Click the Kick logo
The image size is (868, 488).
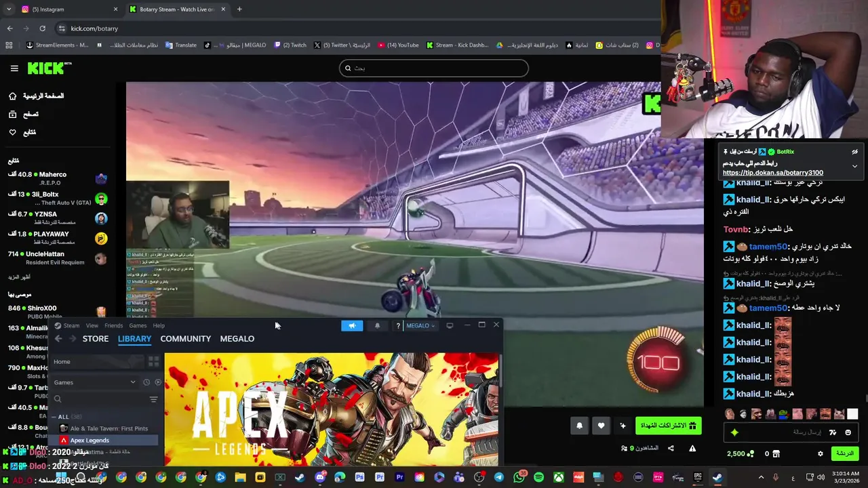[x=50, y=68]
